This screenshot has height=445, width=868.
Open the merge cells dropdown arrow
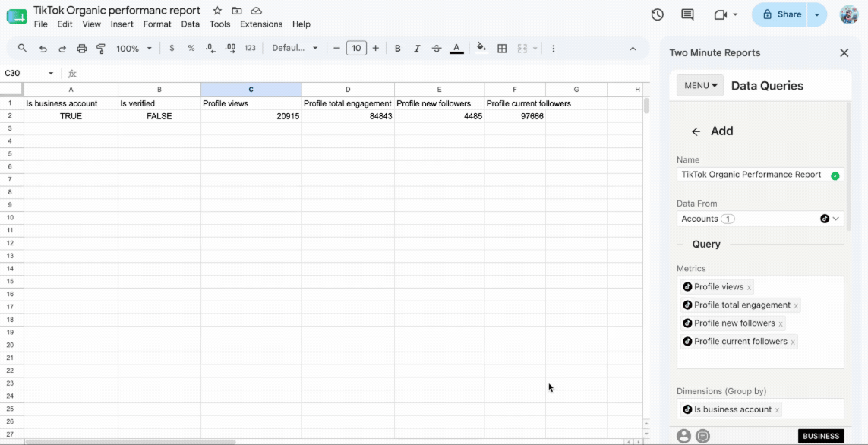(535, 49)
